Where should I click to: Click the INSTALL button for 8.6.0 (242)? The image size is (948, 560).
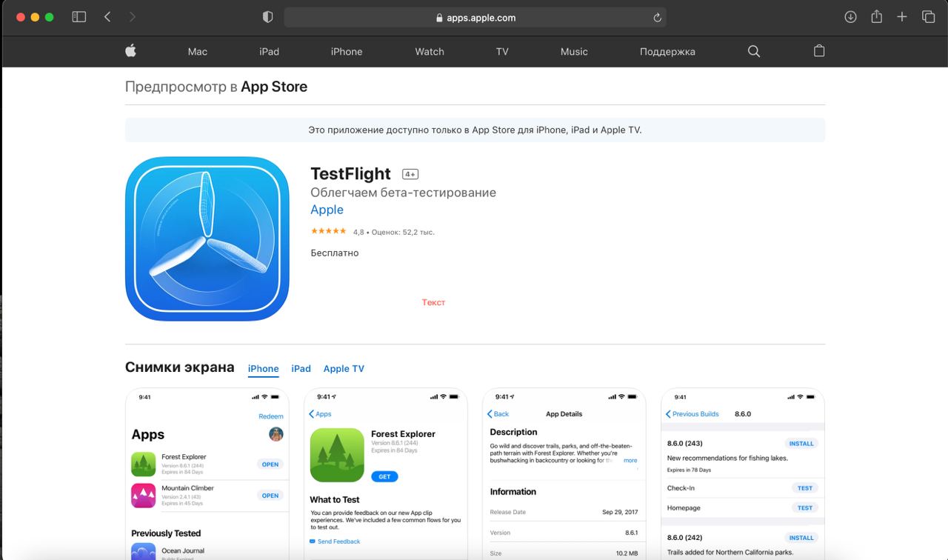coord(801,538)
